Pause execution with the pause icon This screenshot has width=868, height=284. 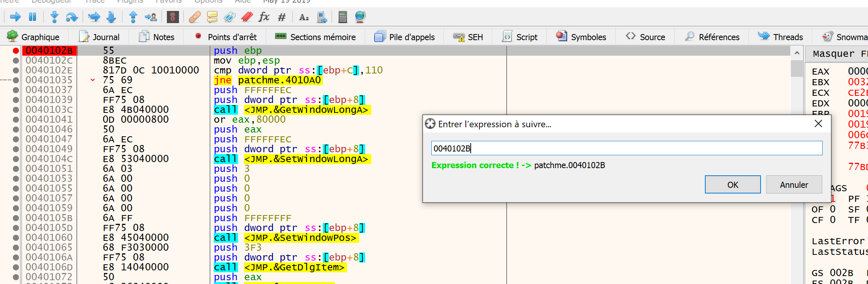coord(33,17)
